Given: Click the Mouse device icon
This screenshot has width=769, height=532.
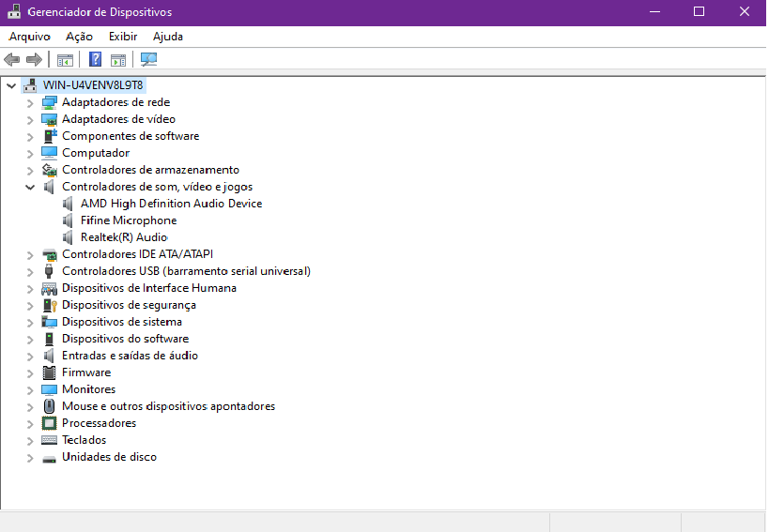Looking at the screenshot, I should click(49, 406).
